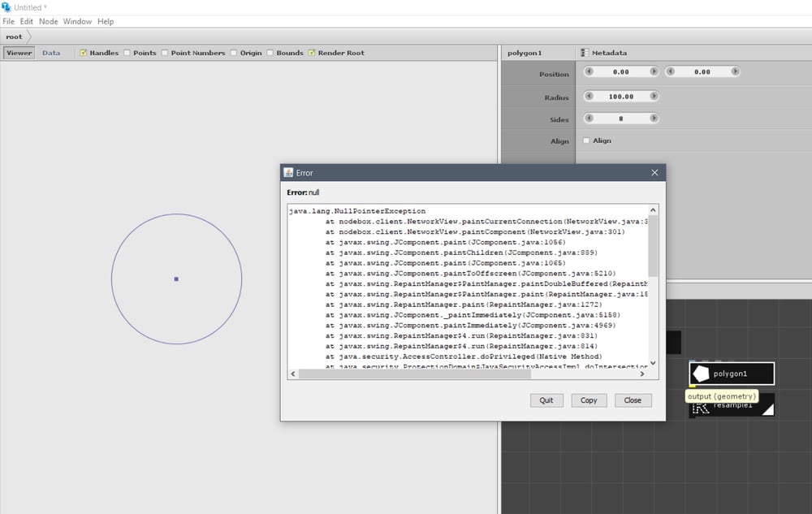
Task: Enable the Point Numbers checkbox
Action: pyautogui.click(x=165, y=53)
